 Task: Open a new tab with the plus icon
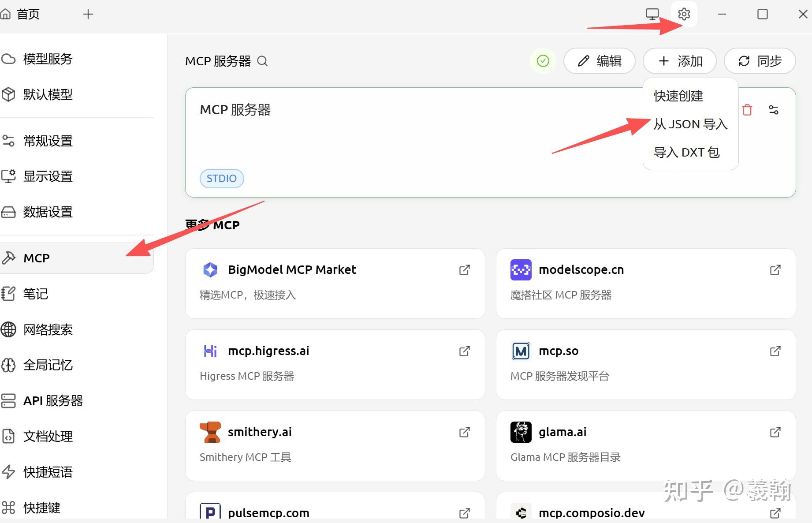pyautogui.click(x=88, y=14)
